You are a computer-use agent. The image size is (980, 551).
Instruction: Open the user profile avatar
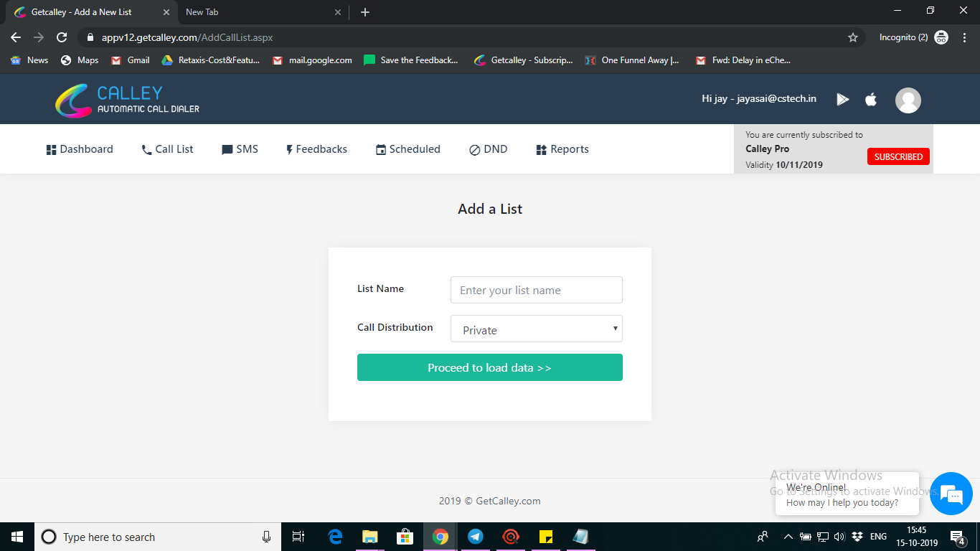pos(908,100)
